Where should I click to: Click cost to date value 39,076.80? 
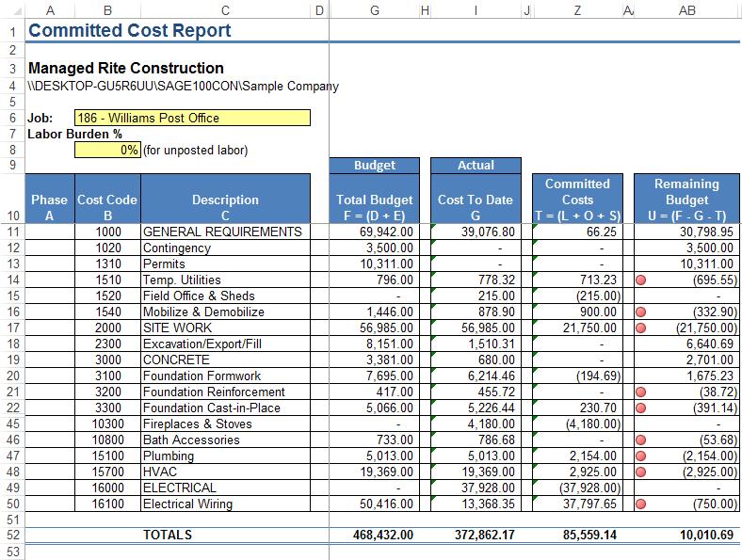coord(476,232)
